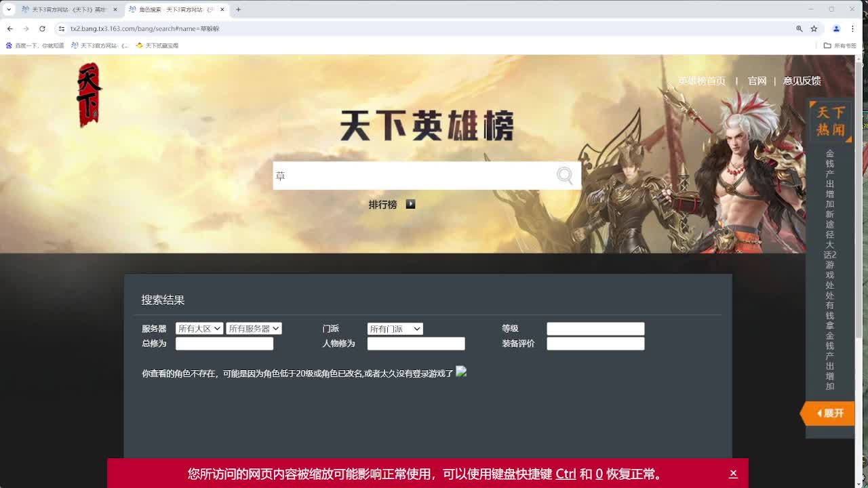
Task: Click the play arrow icon beside 排行榜
Action: pyautogui.click(x=410, y=204)
